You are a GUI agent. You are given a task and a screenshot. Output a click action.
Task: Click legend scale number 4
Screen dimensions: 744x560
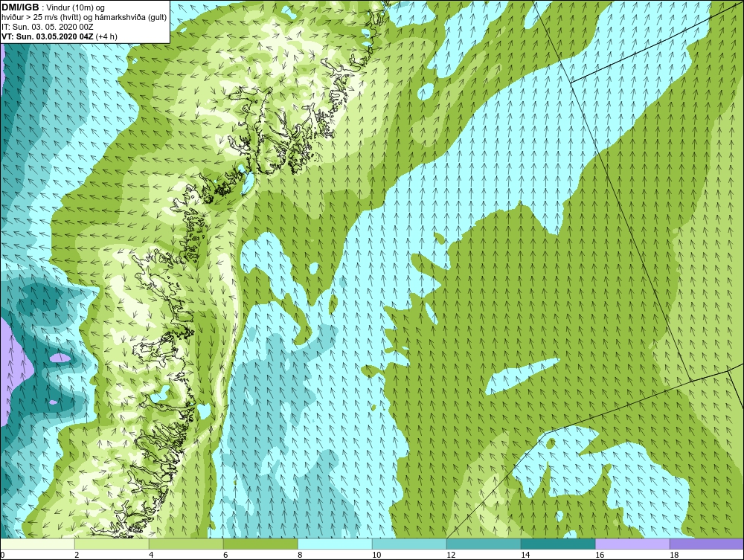coord(151,555)
